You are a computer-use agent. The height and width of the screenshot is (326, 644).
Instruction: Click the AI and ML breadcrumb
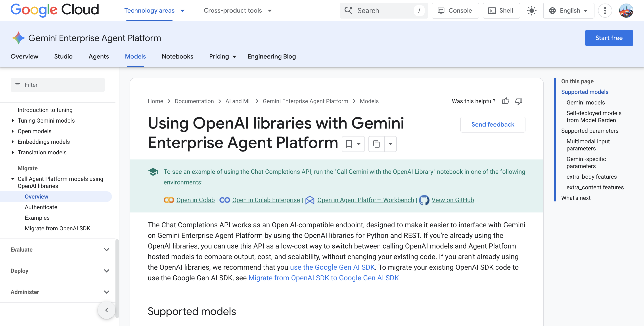238,101
